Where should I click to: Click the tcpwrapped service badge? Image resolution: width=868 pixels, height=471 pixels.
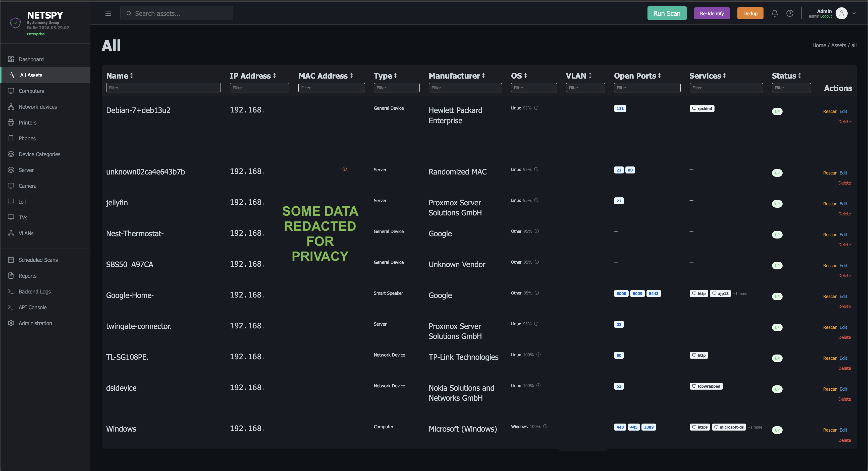click(706, 386)
